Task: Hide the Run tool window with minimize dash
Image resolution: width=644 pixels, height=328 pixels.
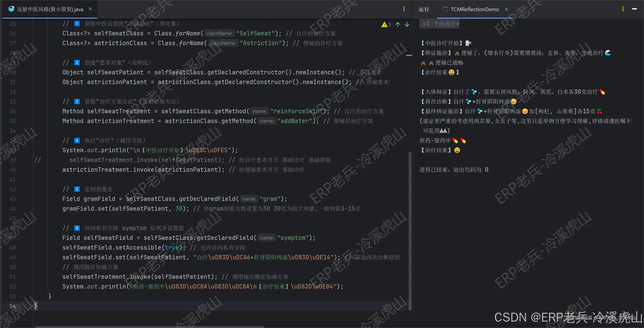Action: pyautogui.click(x=634, y=9)
